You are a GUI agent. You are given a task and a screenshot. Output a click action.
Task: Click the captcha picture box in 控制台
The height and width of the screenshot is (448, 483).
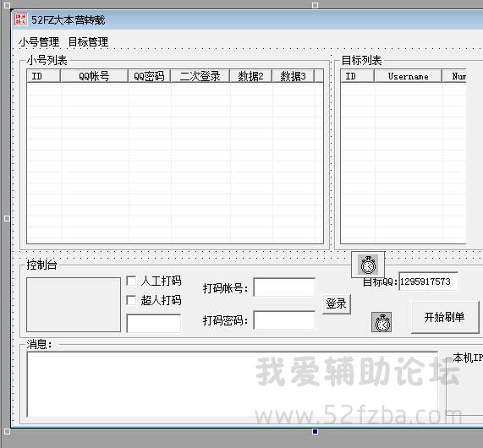tap(74, 304)
